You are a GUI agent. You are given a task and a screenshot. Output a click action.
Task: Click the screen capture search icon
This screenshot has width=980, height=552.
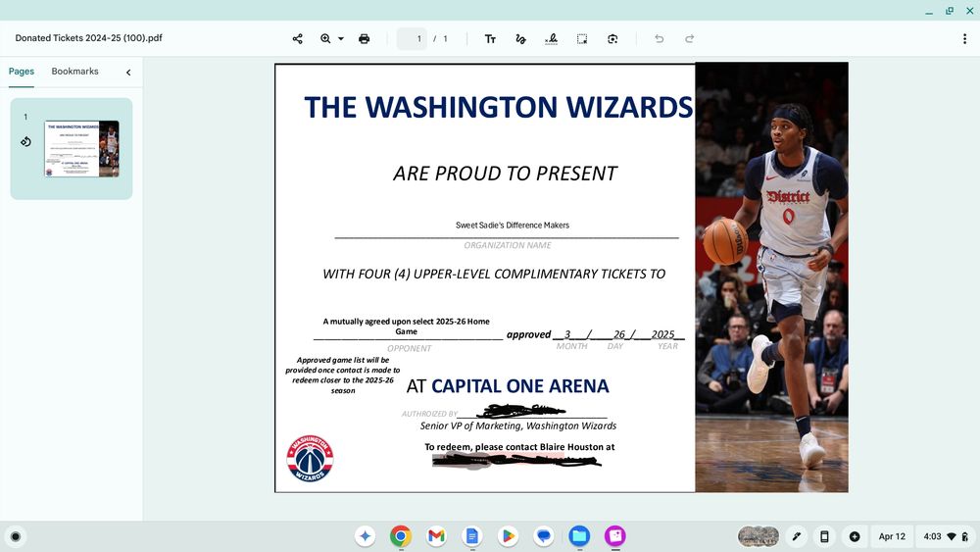pos(612,39)
